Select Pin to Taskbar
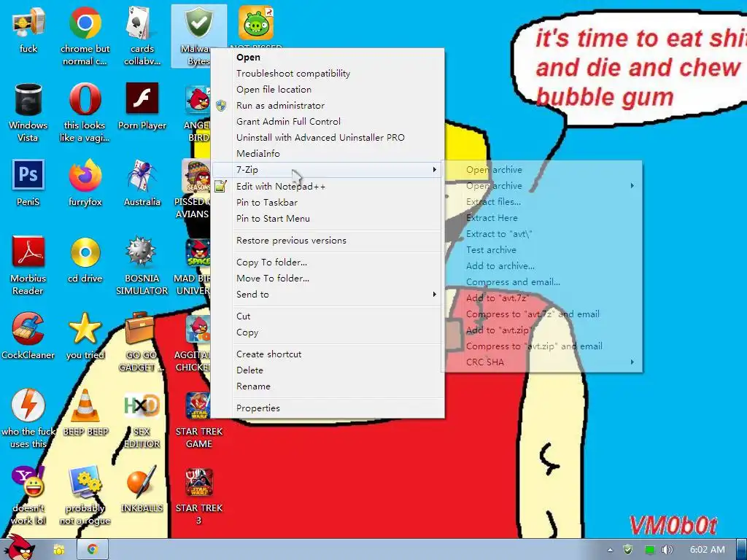Image resolution: width=747 pixels, height=560 pixels. [328, 203]
